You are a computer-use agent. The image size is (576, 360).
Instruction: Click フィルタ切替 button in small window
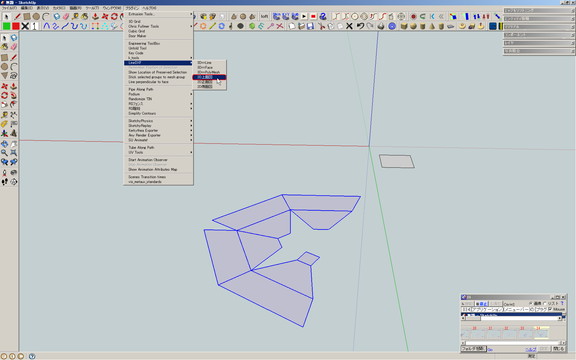[x=474, y=349]
